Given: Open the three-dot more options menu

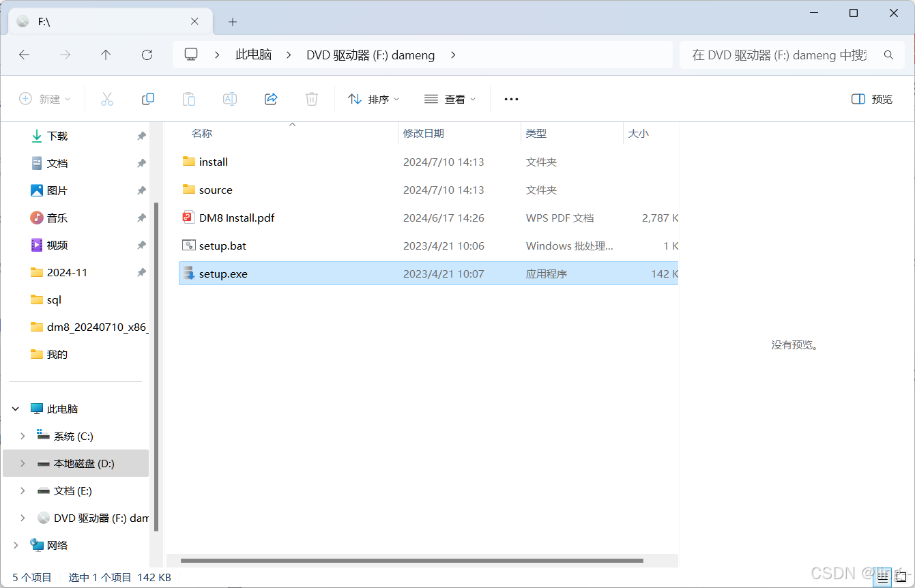Looking at the screenshot, I should [x=511, y=99].
